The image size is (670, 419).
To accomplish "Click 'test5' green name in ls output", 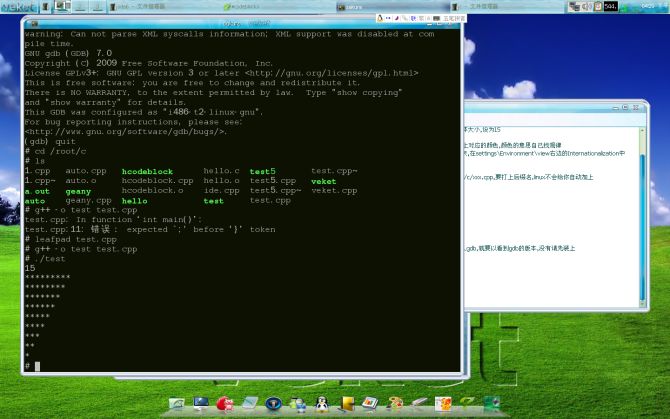I will click(x=262, y=171).
